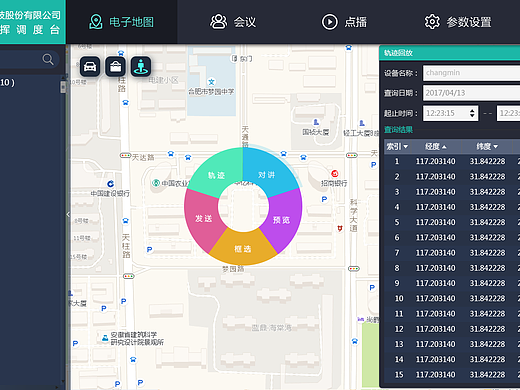Select track result row 2

coord(452,177)
